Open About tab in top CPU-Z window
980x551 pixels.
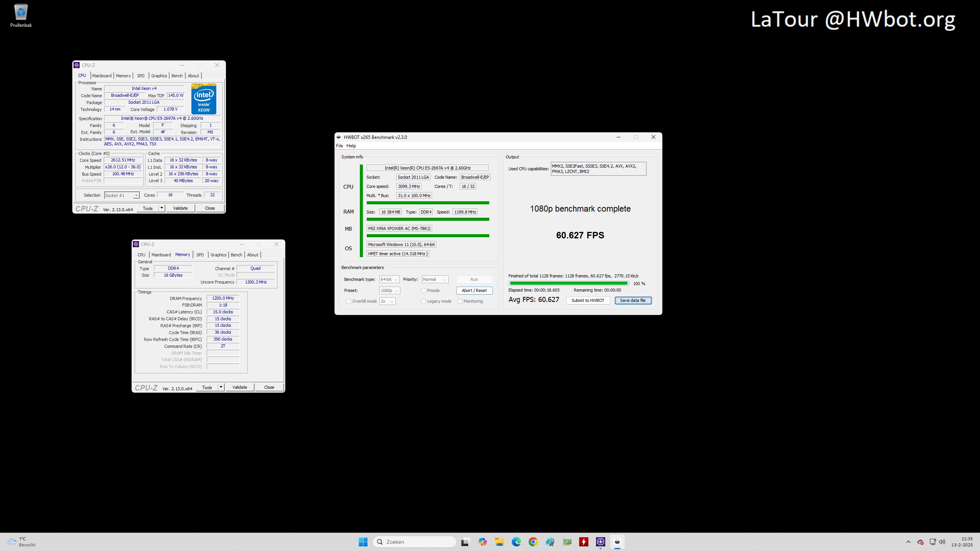pos(193,76)
